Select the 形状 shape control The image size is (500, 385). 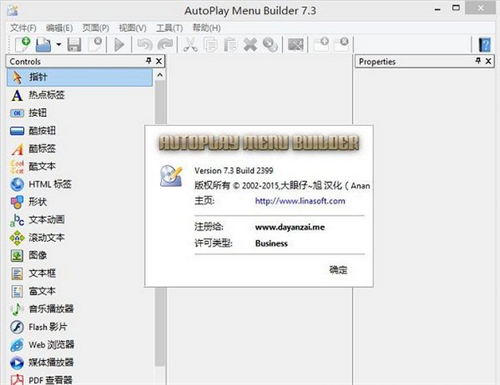80,202
